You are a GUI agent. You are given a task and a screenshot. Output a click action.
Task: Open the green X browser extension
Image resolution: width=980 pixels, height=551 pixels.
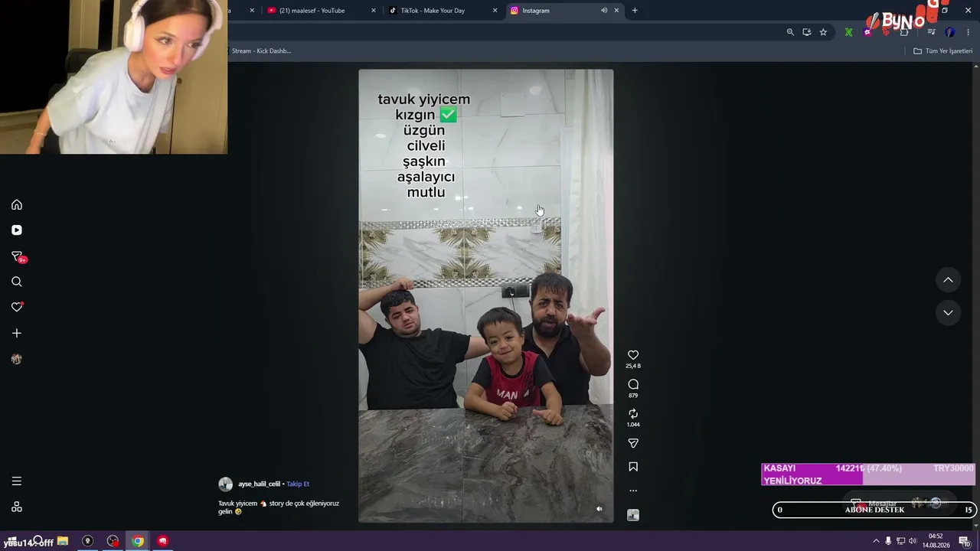(848, 32)
